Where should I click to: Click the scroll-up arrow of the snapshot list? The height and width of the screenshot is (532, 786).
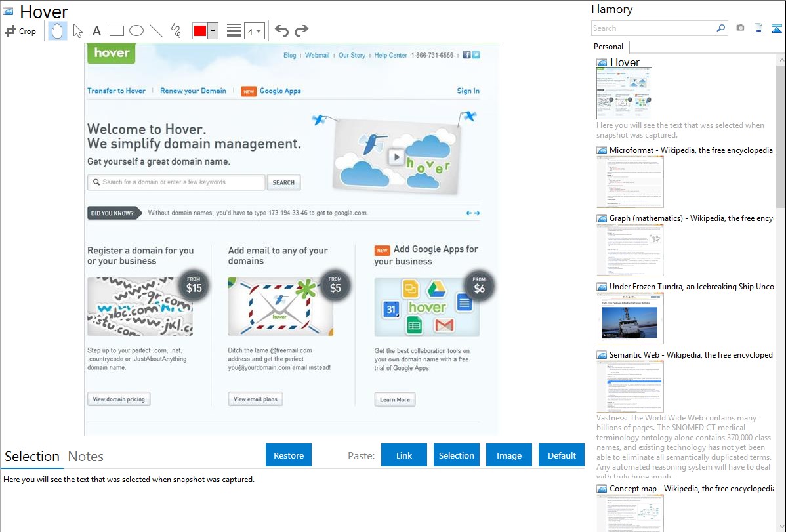tap(781, 60)
